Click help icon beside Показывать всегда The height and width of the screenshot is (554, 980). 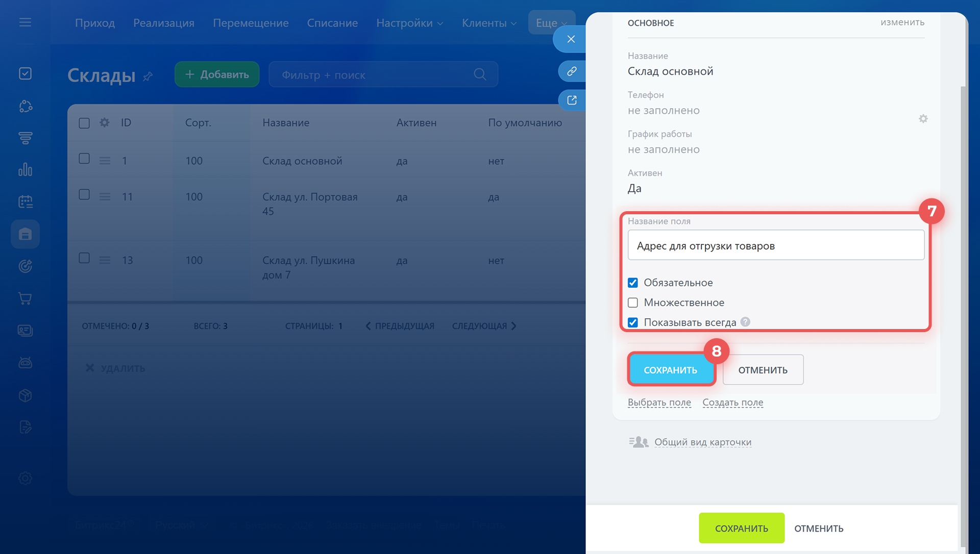(745, 322)
